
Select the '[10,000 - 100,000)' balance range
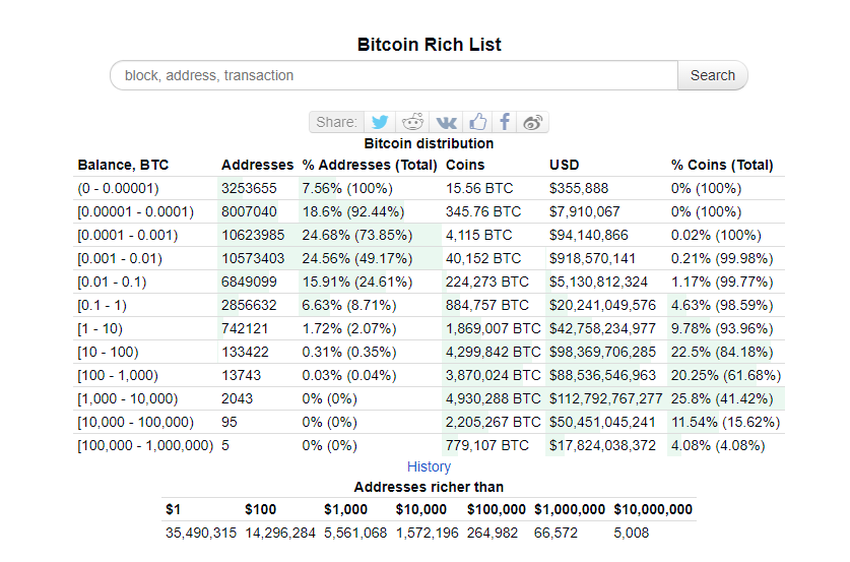136,421
